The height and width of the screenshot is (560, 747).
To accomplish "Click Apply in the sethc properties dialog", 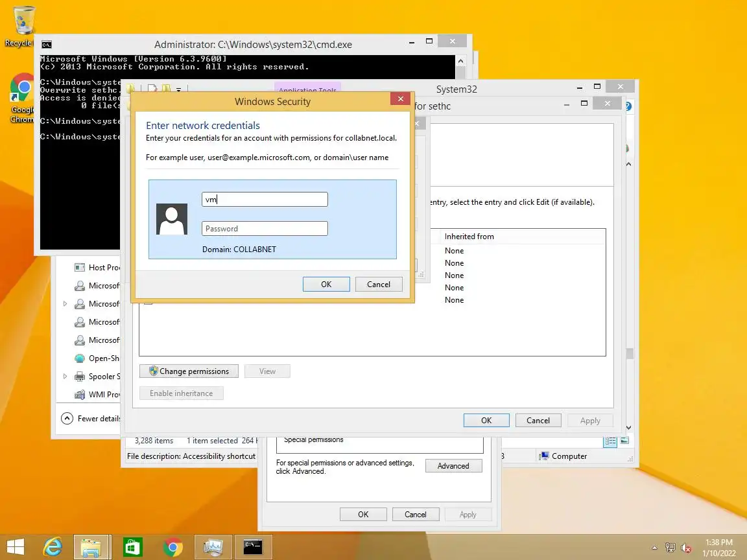I will tap(468, 514).
